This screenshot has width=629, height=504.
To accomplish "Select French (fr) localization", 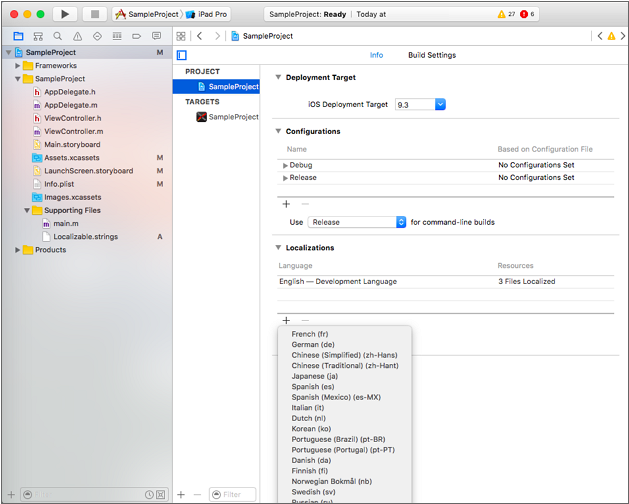I will point(309,334).
